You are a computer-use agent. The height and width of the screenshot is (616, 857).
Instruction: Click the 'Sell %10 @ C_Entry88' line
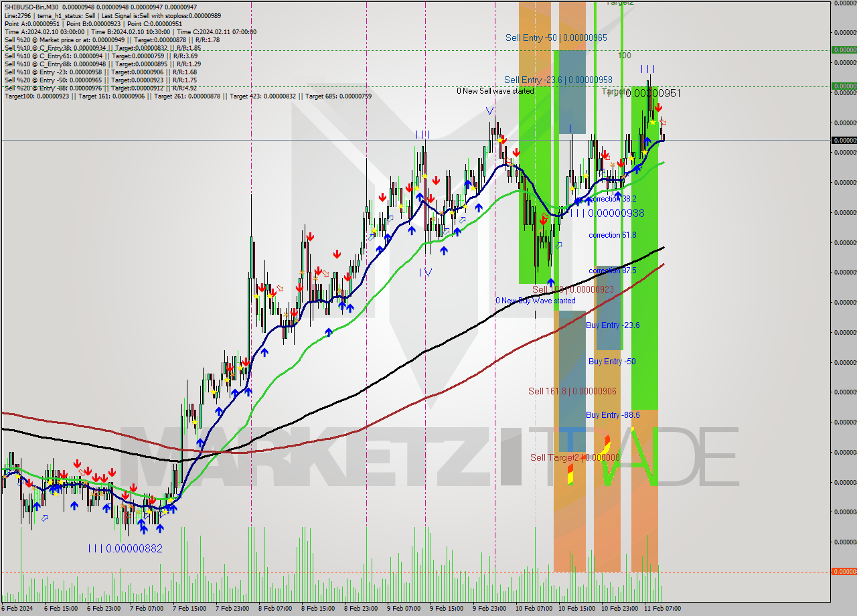click(102, 64)
